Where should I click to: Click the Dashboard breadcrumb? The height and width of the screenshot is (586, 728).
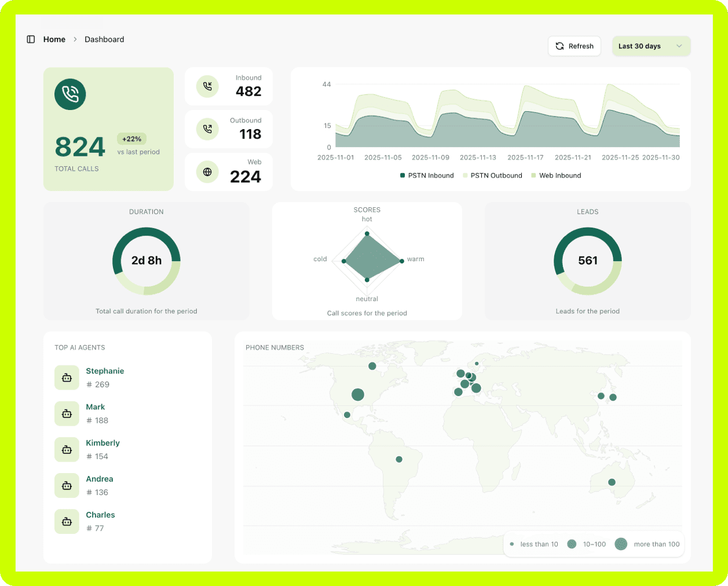coord(104,39)
